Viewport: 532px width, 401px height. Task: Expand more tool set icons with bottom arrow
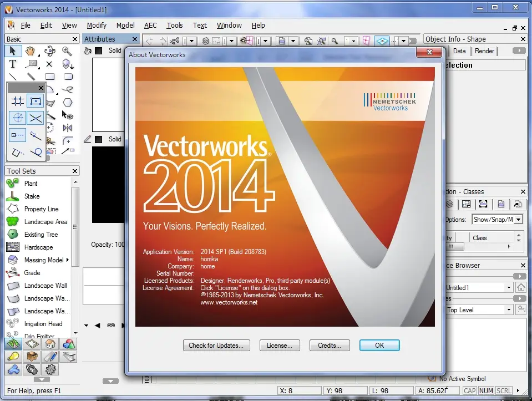(x=42, y=379)
